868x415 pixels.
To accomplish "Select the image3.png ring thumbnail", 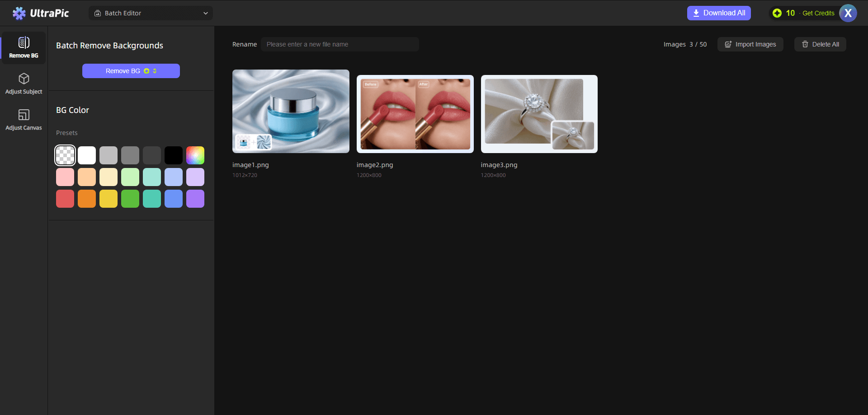I will 539,114.
